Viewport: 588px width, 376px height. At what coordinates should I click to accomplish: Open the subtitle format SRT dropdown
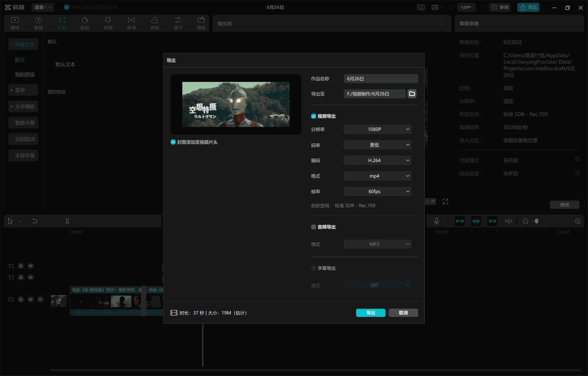coord(377,285)
